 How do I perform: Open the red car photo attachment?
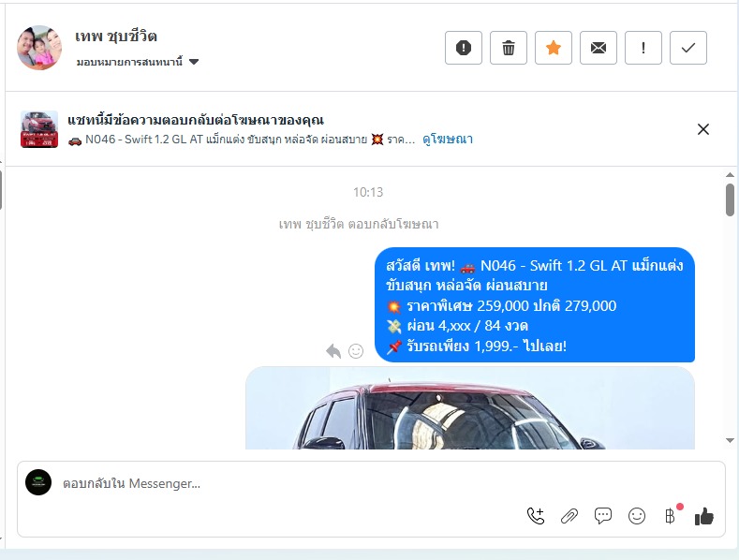pos(470,408)
